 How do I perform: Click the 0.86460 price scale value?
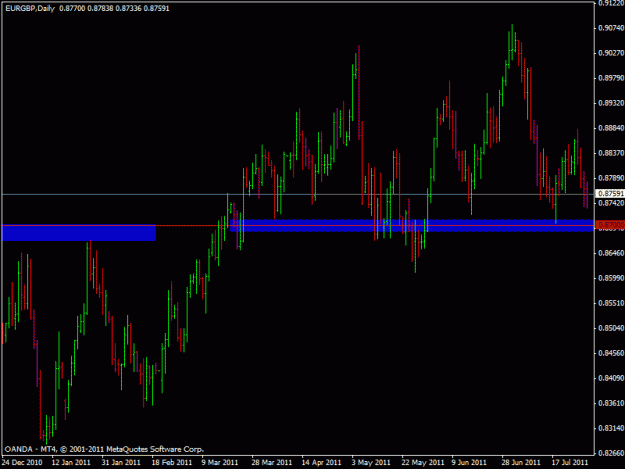point(611,253)
